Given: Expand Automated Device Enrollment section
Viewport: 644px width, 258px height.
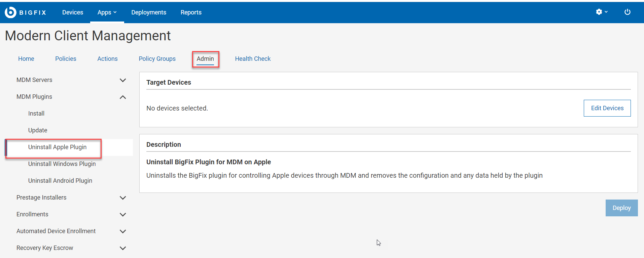Looking at the screenshot, I should coord(123,231).
